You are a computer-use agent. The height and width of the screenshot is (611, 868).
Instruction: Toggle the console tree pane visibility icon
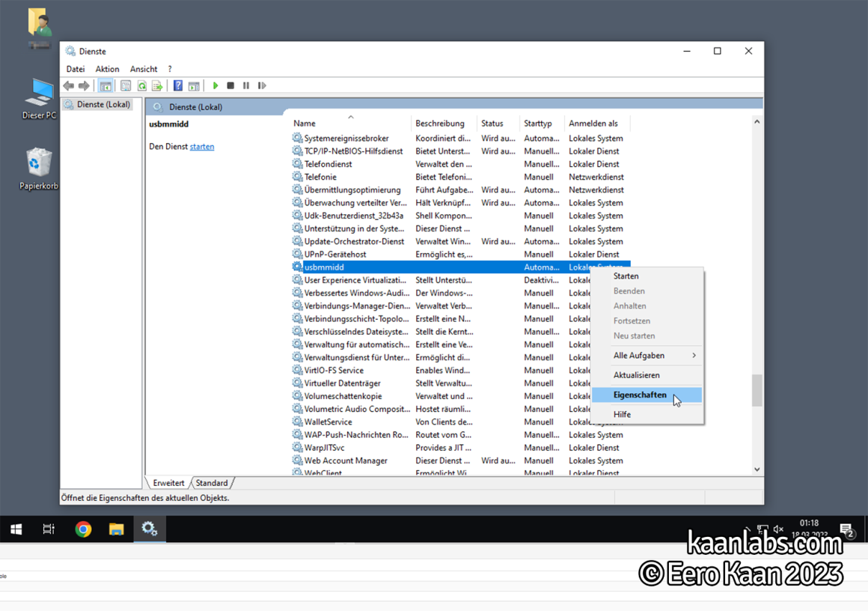click(106, 85)
